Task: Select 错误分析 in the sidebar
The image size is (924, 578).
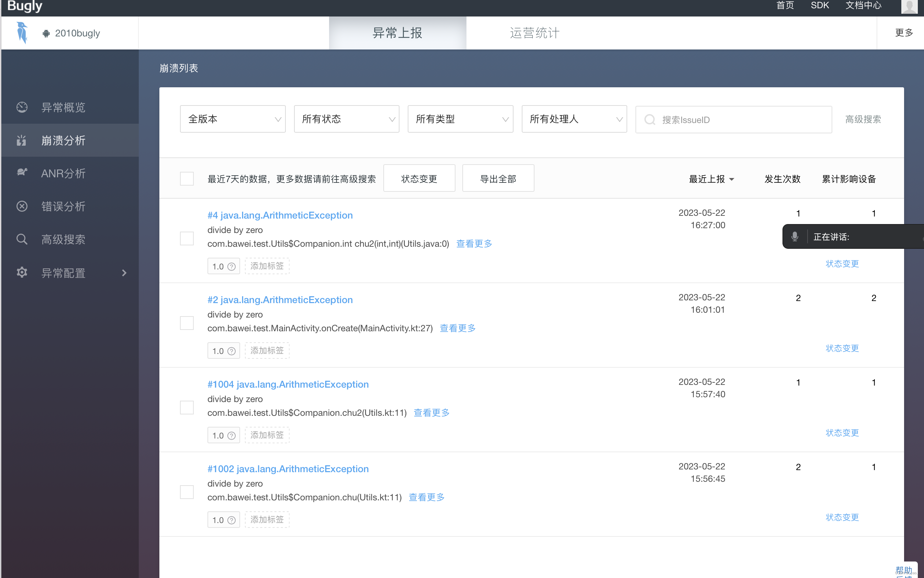Action: click(x=70, y=207)
